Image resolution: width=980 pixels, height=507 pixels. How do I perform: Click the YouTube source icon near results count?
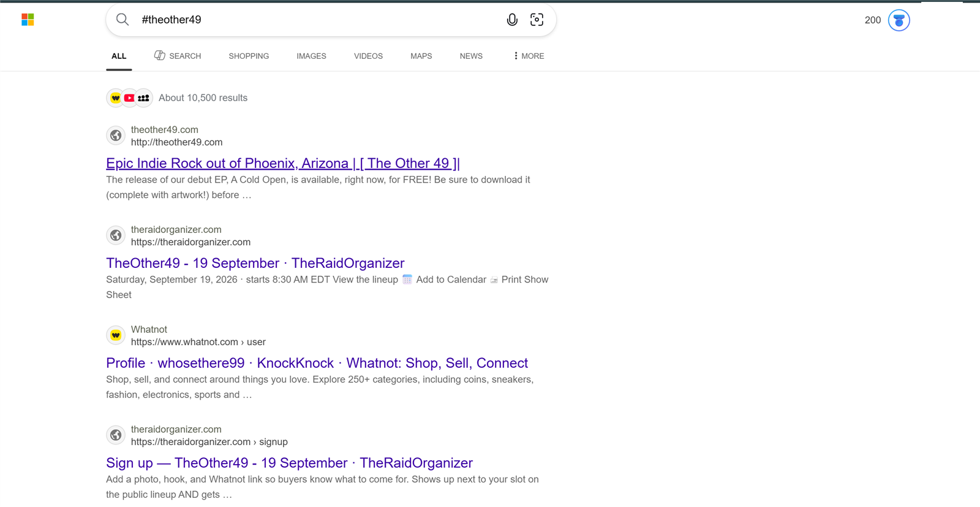(129, 98)
